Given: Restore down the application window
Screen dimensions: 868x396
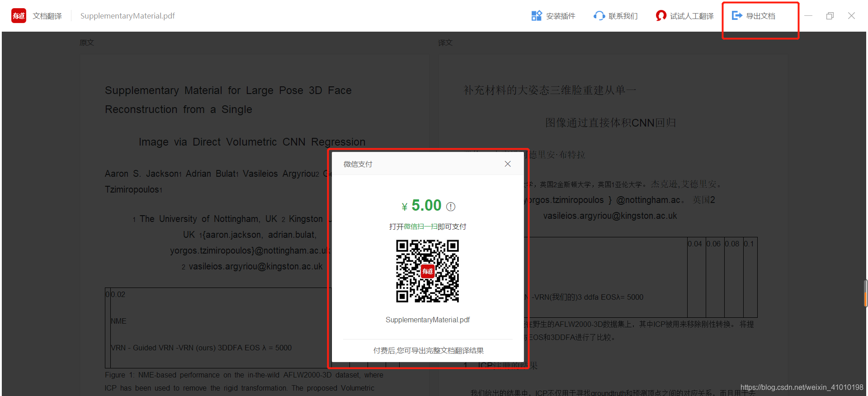Looking at the screenshot, I should click(830, 16).
